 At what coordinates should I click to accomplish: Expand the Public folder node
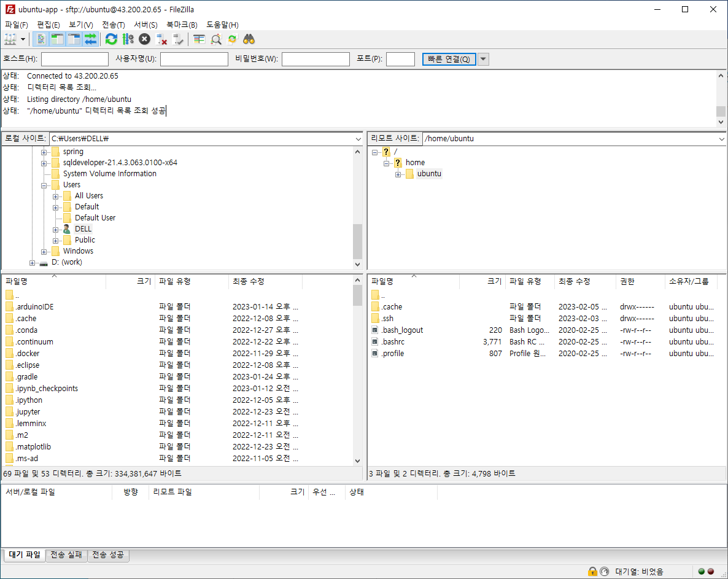click(x=56, y=241)
